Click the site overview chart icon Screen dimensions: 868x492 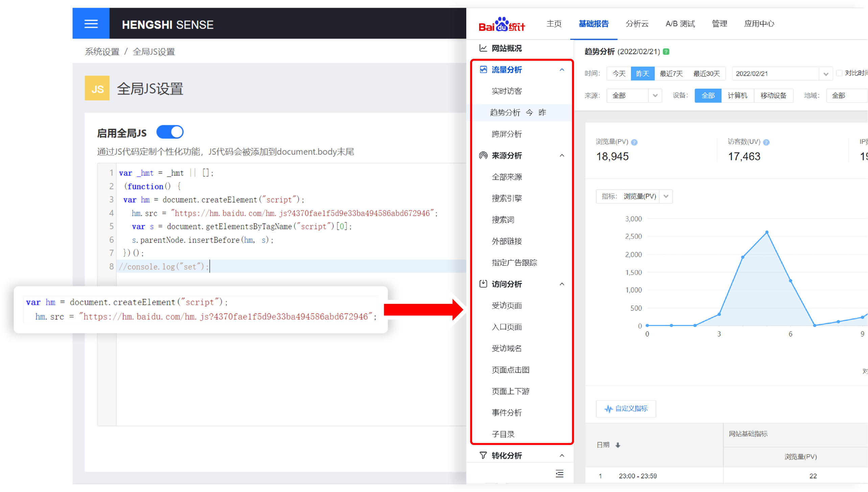(x=483, y=48)
